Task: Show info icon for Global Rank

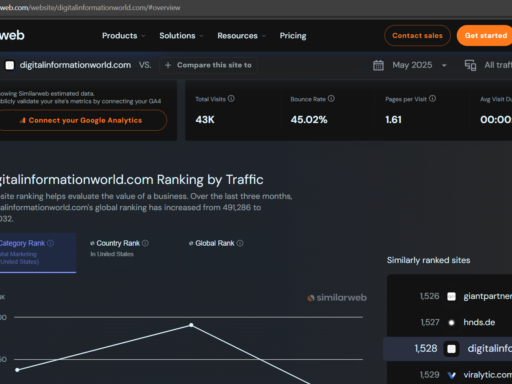Action: point(240,243)
